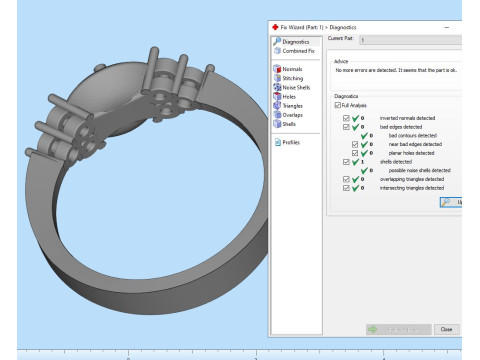Toggle intersecting triangles detected checkbox
480x360 pixels.
click(346, 188)
